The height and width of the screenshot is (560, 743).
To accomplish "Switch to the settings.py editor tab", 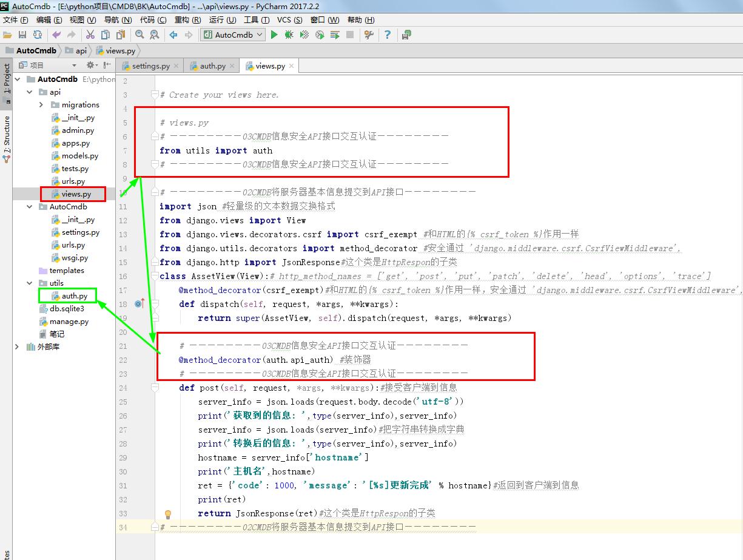I will click(x=150, y=66).
